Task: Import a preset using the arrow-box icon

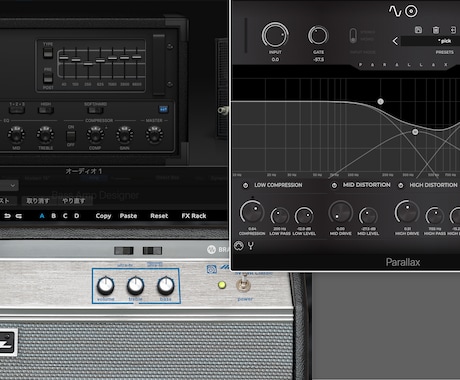Action: point(453,30)
